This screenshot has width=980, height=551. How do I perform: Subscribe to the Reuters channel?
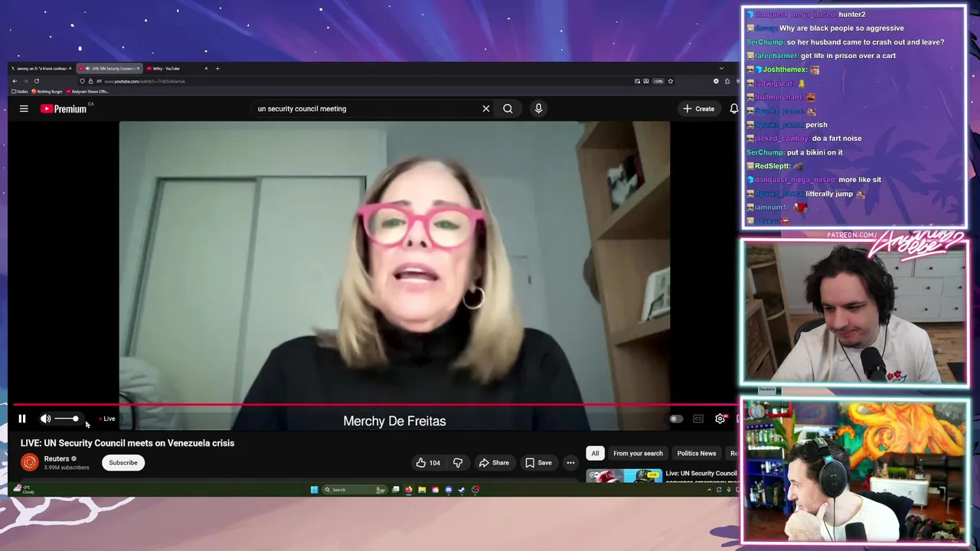(123, 462)
